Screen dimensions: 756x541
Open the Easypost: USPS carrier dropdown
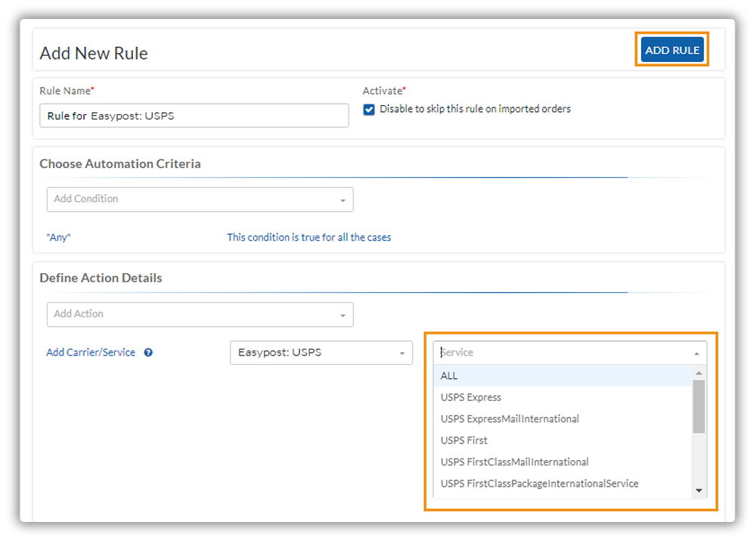pos(321,353)
